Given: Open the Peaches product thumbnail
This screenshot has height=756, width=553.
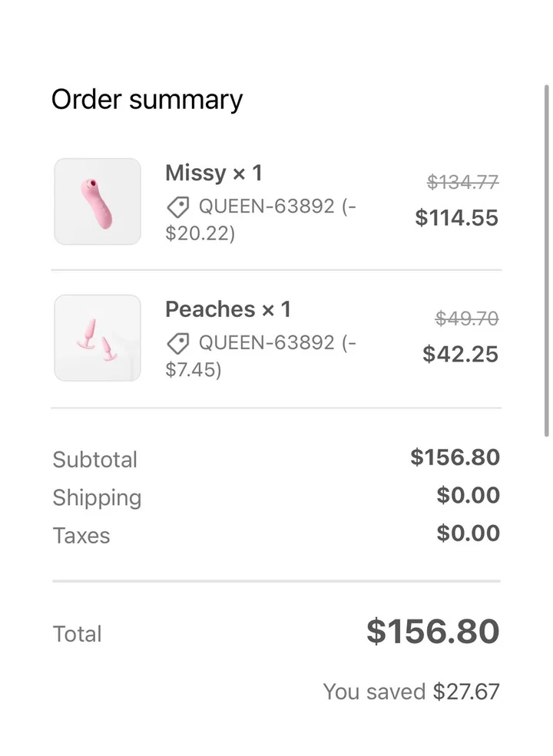Looking at the screenshot, I should (98, 338).
